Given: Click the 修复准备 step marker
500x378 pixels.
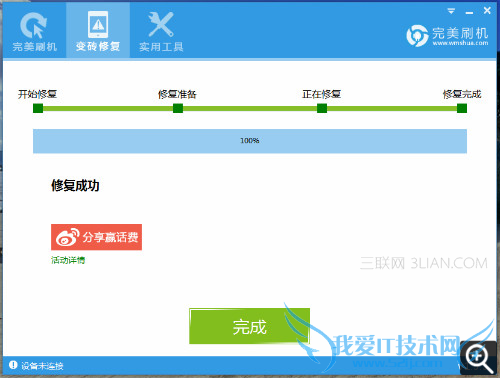Looking at the screenshot, I should (x=178, y=108).
